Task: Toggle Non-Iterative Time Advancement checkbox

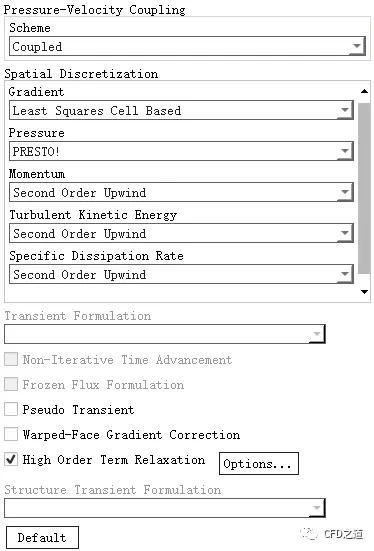Action: (11, 359)
